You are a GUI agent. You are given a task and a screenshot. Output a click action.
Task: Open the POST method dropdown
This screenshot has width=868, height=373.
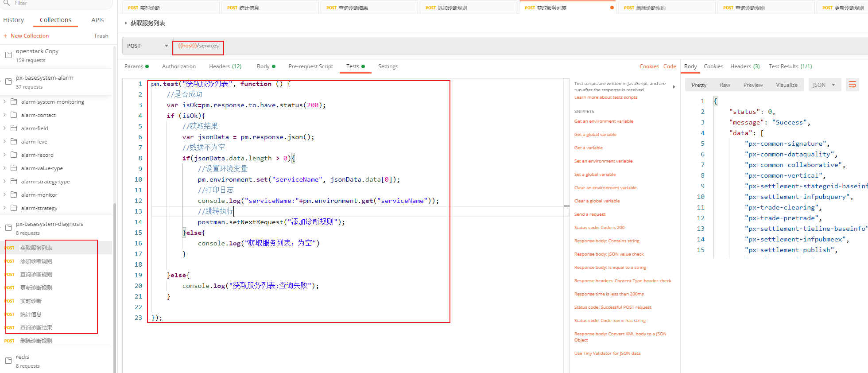(x=147, y=46)
